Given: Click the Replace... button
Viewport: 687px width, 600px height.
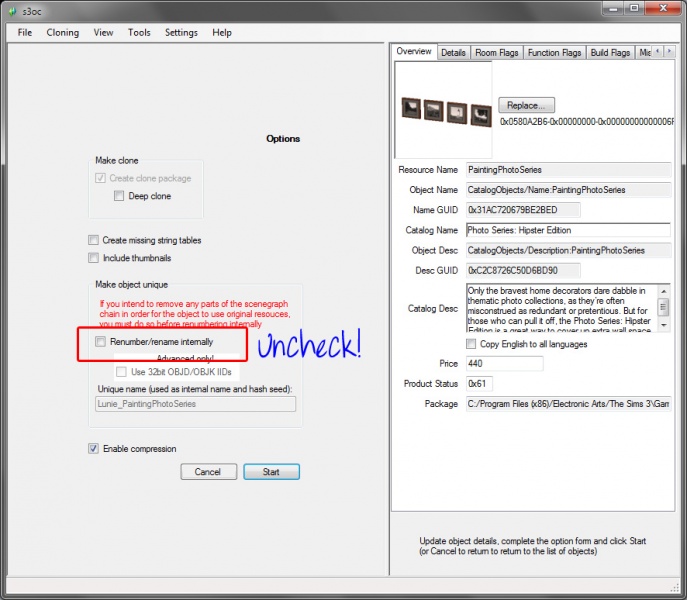Looking at the screenshot, I should coord(526,105).
